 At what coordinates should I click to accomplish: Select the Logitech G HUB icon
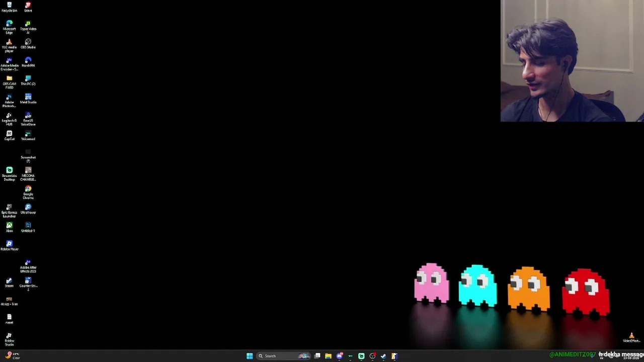tap(9, 119)
